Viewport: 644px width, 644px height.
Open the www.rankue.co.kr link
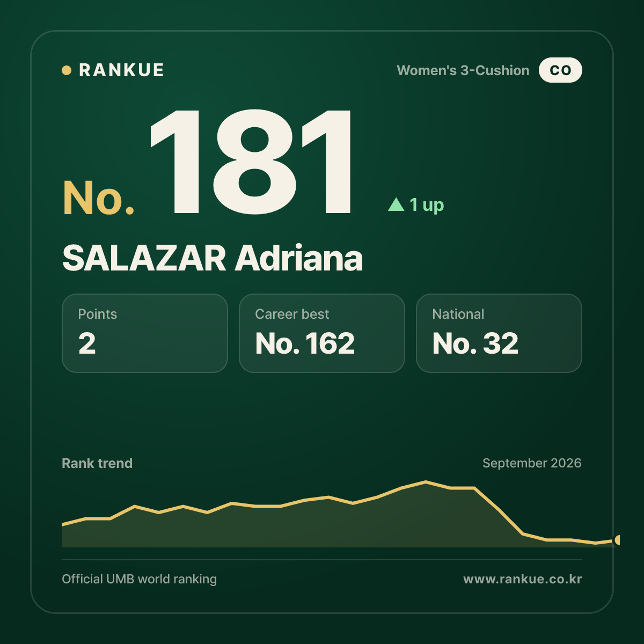523,579
